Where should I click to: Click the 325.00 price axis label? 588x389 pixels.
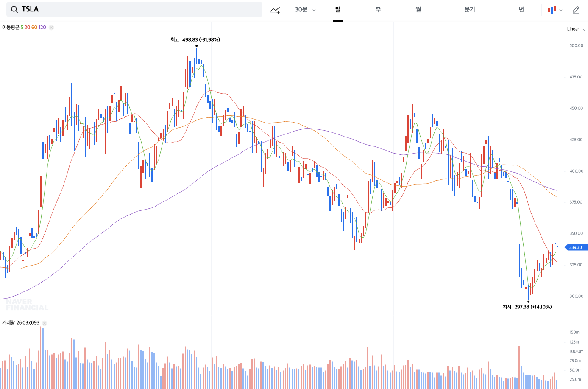point(577,265)
